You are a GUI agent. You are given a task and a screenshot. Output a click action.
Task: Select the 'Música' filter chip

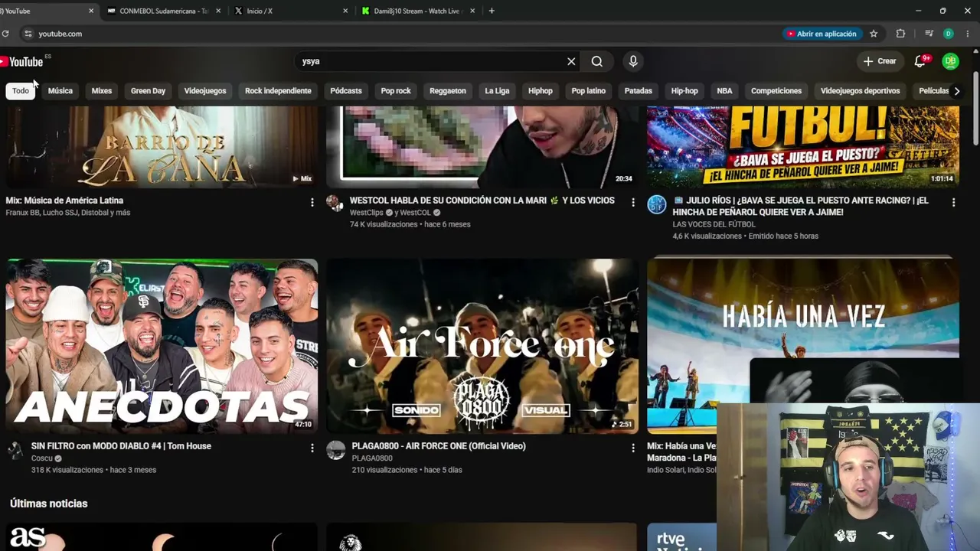click(60, 91)
